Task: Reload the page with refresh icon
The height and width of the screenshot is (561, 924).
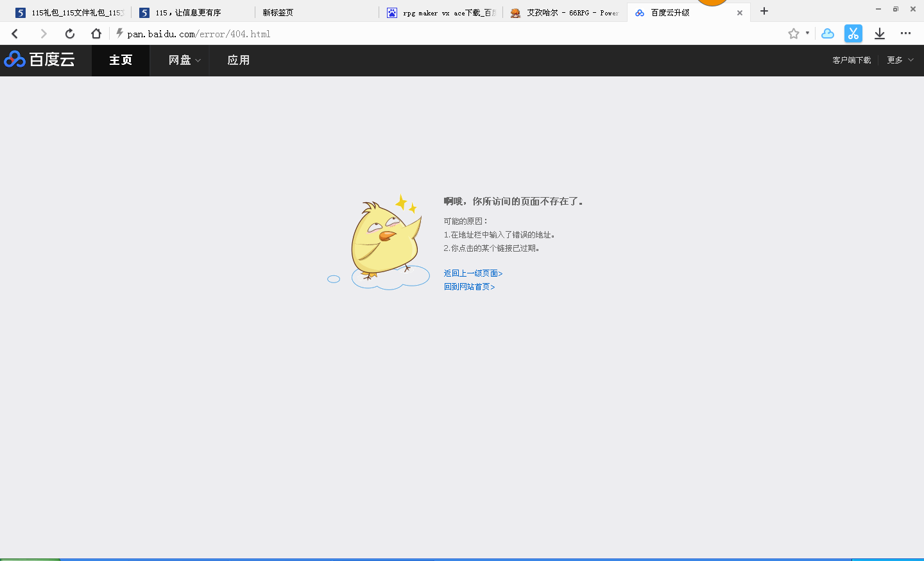Action: (70, 33)
